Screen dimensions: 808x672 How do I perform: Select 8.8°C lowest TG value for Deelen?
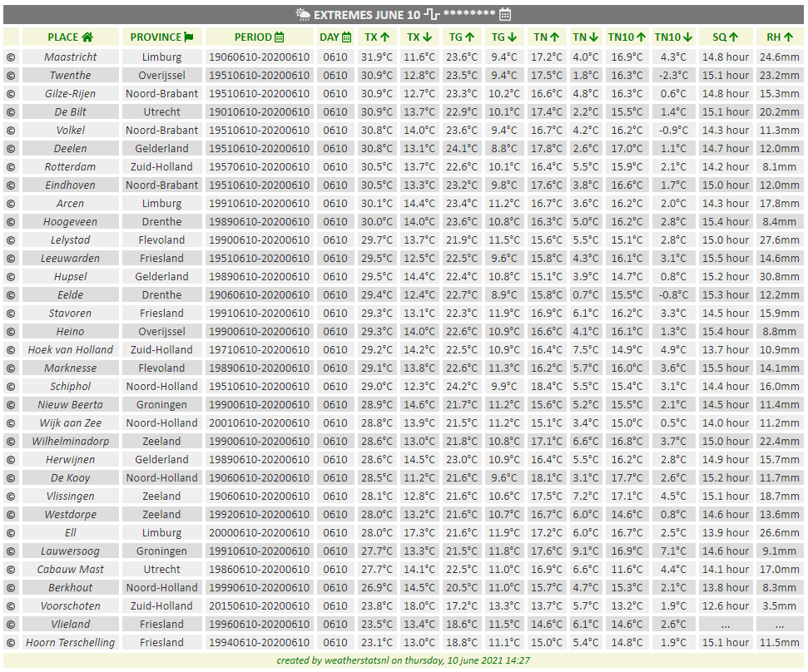pos(504,149)
